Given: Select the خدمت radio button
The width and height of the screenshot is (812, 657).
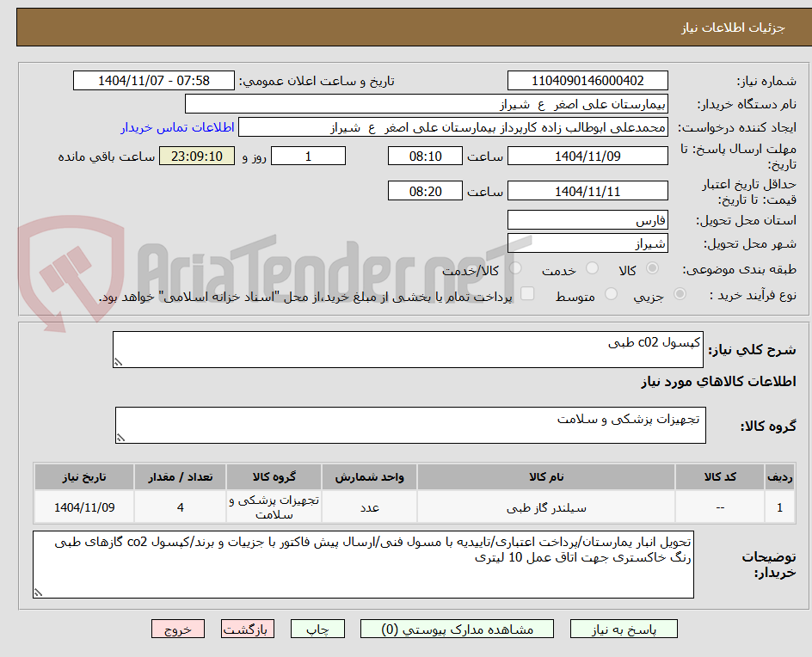Looking at the screenshot, I should point(592,267).
